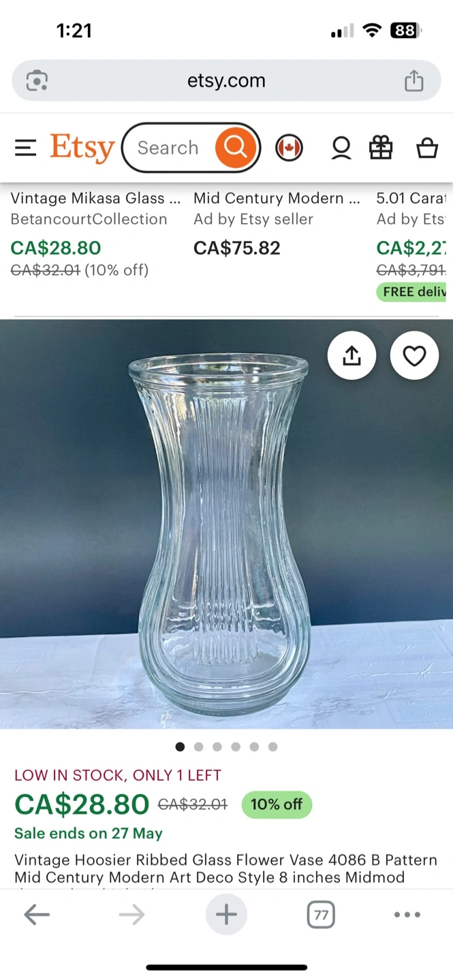The image size is (453, 980).
Task: Open the Vintage Mikasa Glass listing
Action: click(x=96, y=199)
